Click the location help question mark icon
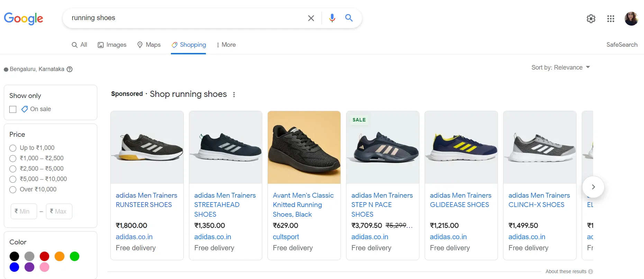The image size is (644, 279). (x=70, y=69)
